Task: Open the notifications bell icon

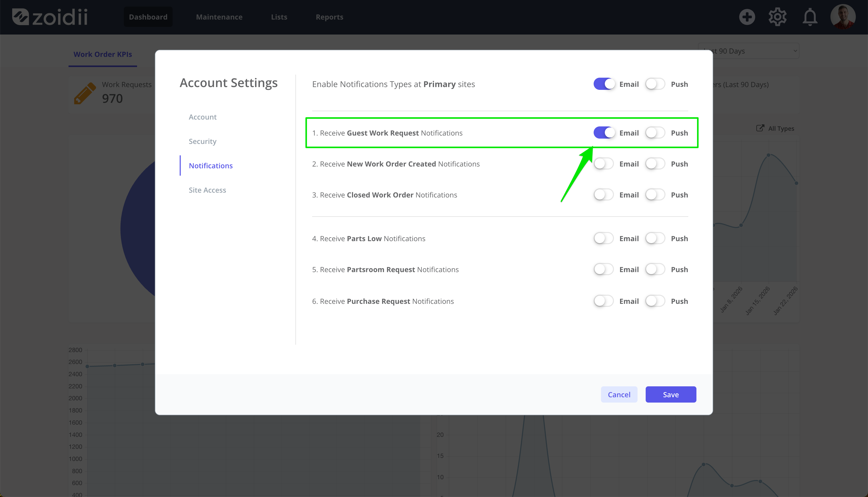Action: tap(810, 17)
